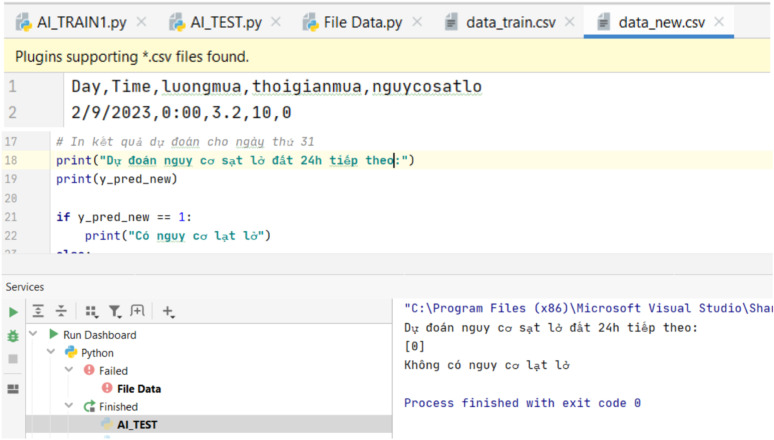Click the green Run button in Services
Screen dimensions: 774x440
13,312
